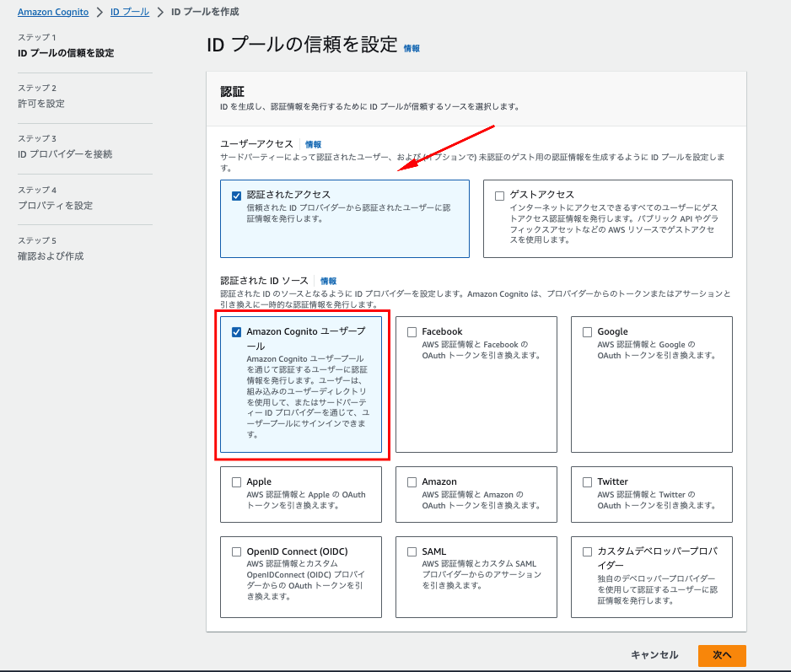Select step 2 許可を設定 in sidebar
This screenshot has height=672, width=791.
coord(41,104)
